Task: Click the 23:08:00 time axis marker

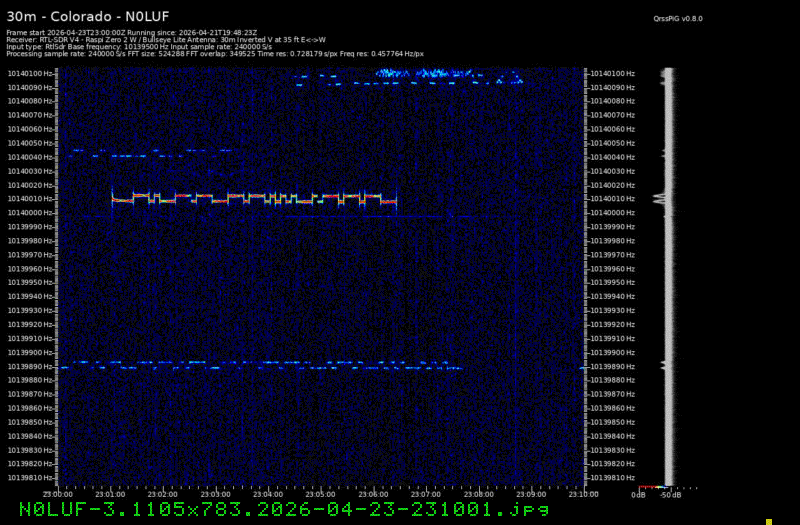Action: 478,494
